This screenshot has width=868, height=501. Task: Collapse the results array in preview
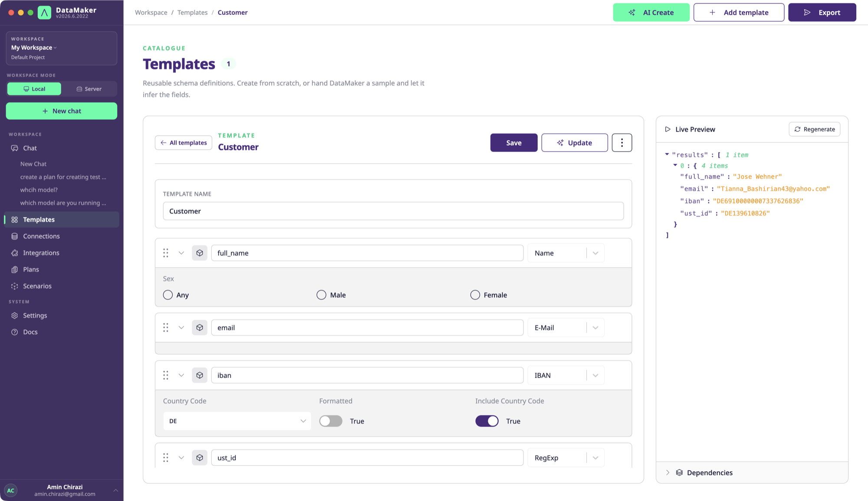pyautogui.click(x=667, y=154)
